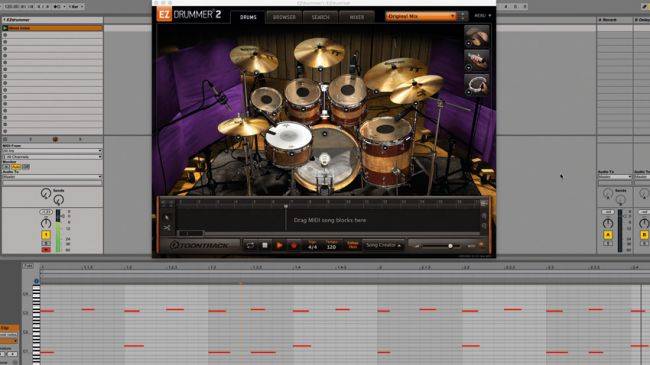Click the play button in EZdrummer transport
Screen dimensions: 650x365
pyautogui.click(x=279, y=246)
